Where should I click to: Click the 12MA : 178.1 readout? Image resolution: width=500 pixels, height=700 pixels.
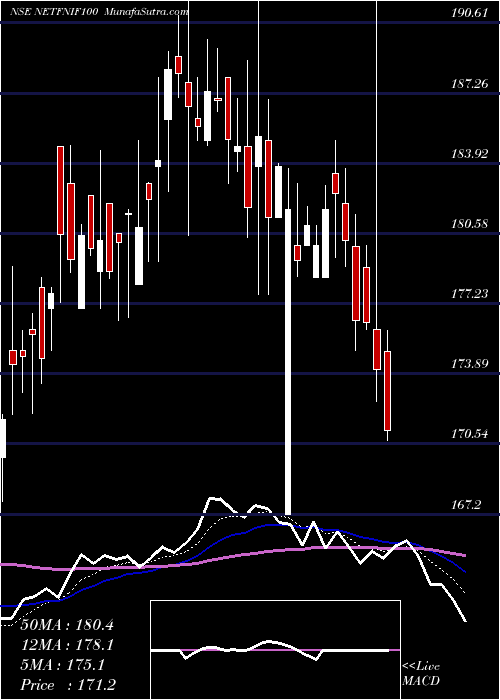[x=67, y=645]
